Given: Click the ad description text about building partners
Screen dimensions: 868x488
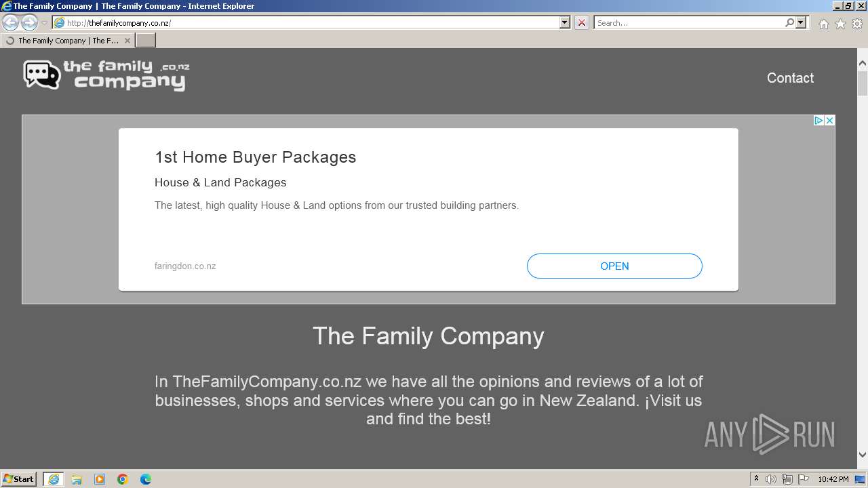Looking at the screenshot, I should pos(336,205).
